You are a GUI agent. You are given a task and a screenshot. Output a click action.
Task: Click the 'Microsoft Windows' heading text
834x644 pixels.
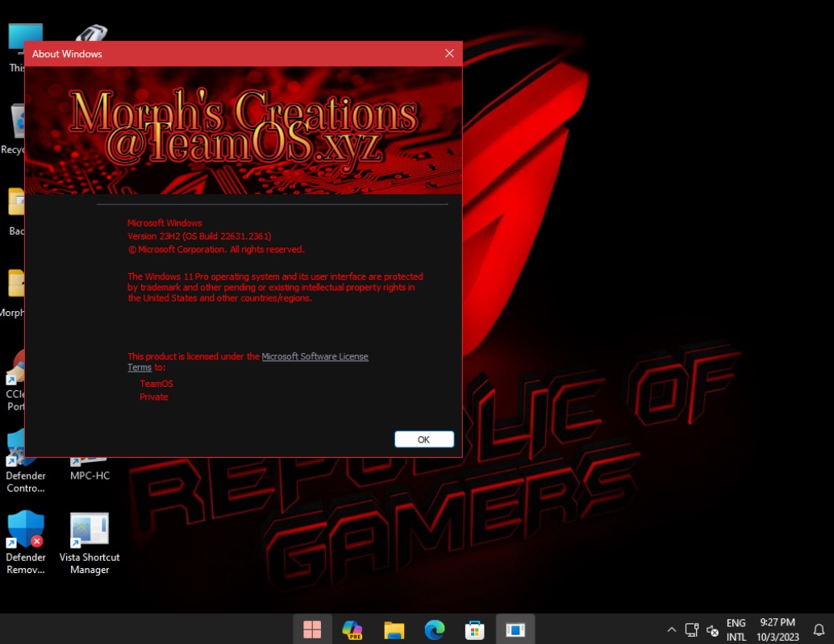pyautogui.click(x=165, y=222)
